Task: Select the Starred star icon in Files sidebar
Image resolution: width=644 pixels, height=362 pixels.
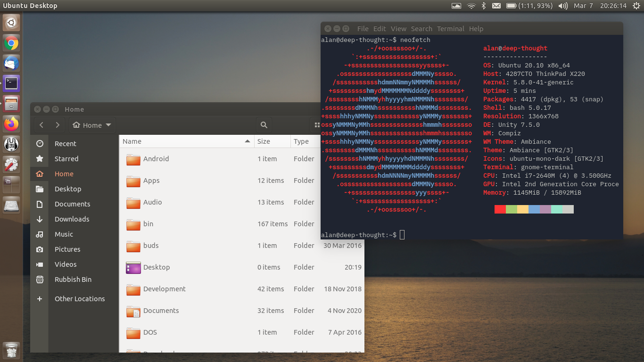Action: tap(40, 159)
